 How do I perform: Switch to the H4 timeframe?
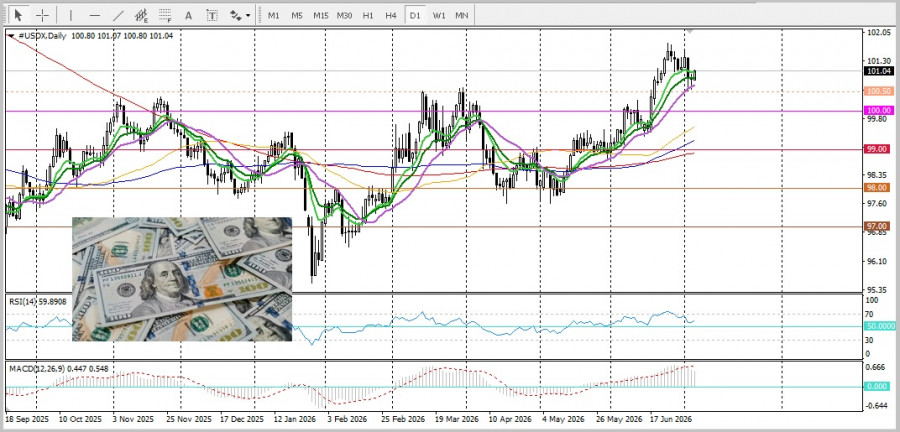[x=391, y=15]
